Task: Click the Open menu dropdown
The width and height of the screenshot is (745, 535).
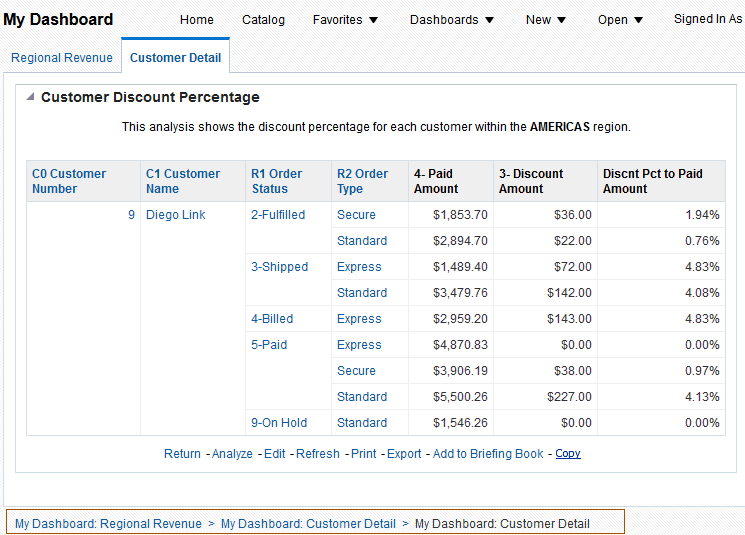Action: pos(620,20)
